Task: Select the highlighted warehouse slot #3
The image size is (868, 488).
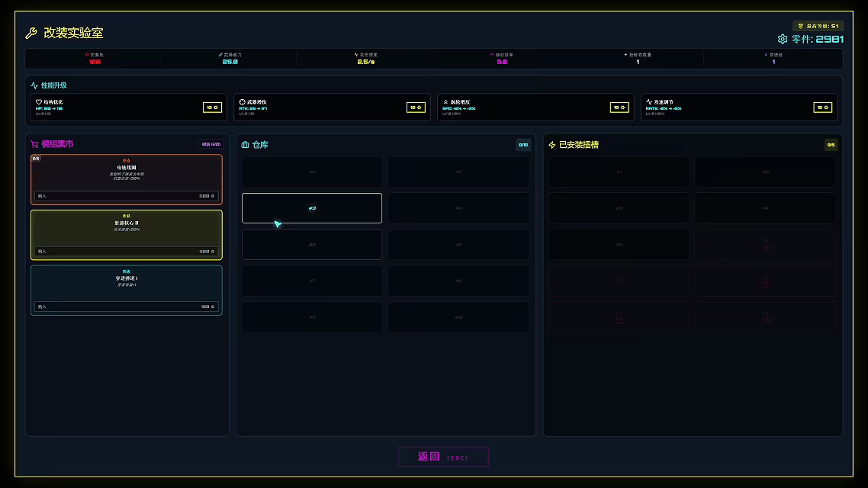Action: [312, 208]
